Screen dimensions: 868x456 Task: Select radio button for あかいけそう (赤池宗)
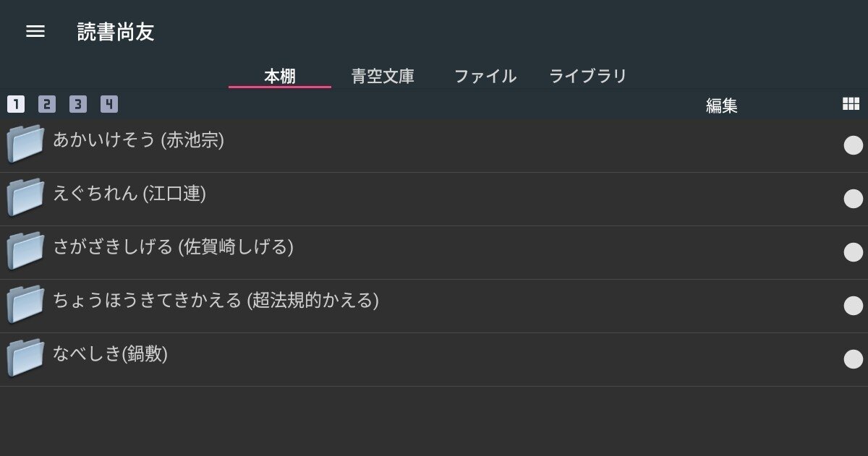(x=854, y=145)
